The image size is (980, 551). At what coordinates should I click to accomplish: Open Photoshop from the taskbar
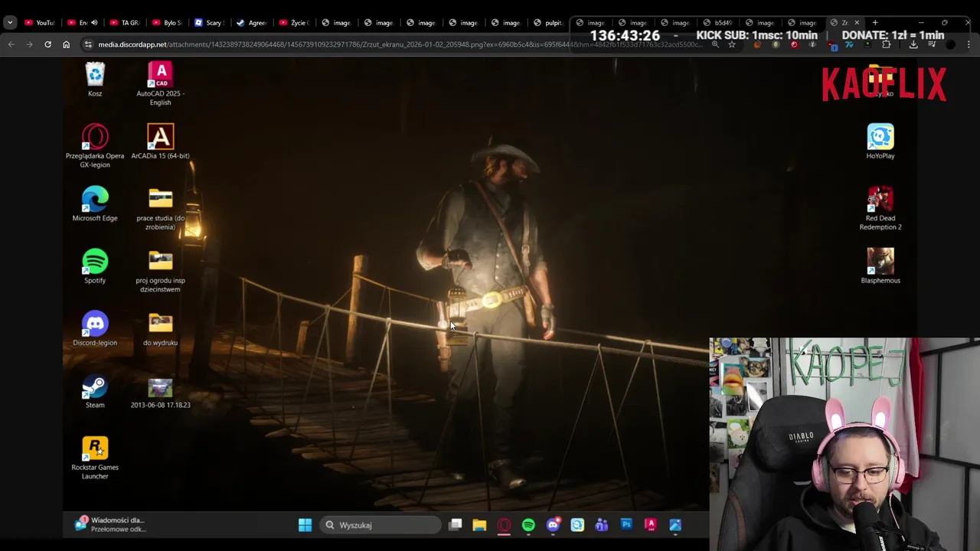click(x=626, y=525)
